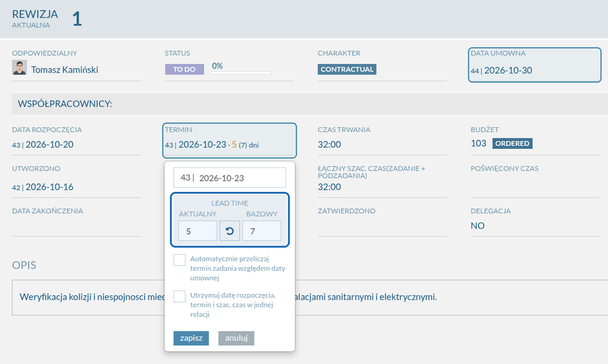Click the zapisz button

(191, 338)
